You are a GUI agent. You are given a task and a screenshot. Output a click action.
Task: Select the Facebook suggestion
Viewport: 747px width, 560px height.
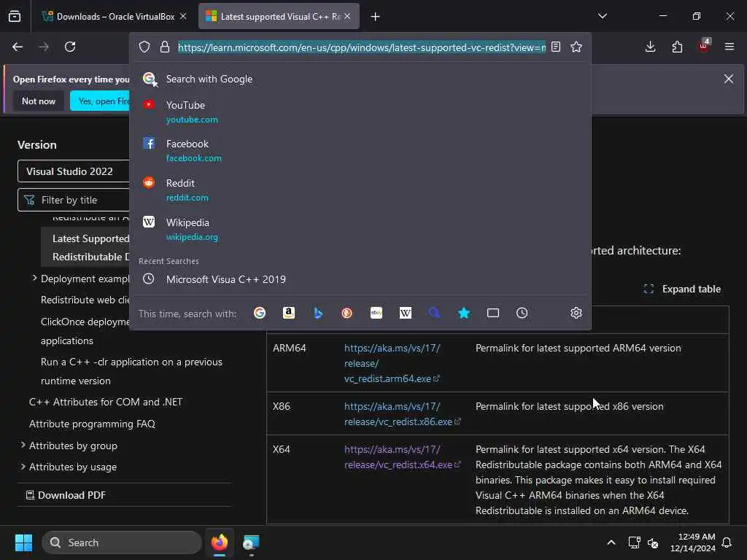(360, 150)
